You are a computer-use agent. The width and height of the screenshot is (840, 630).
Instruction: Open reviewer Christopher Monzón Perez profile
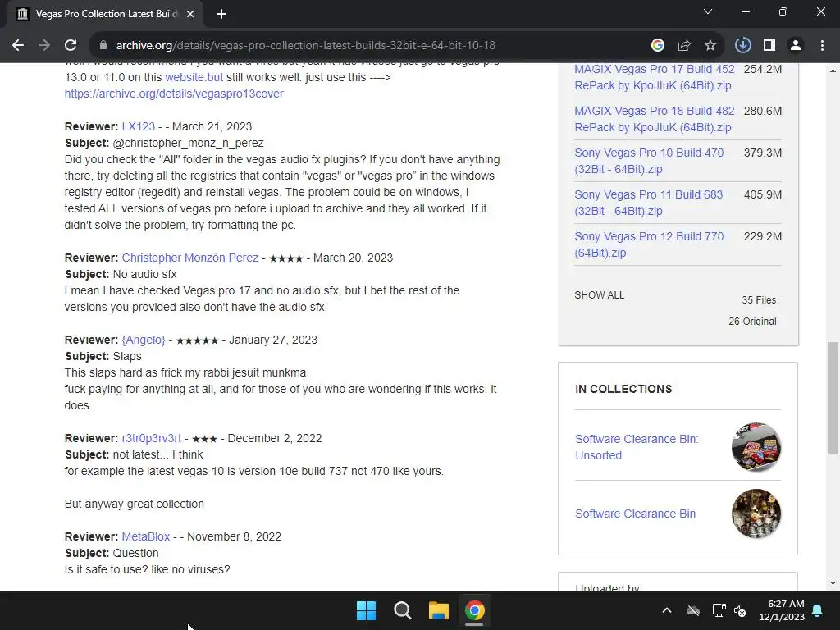190,258
